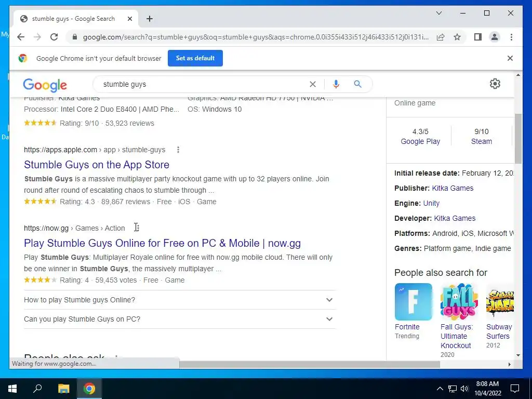532x399 pixels.
Task: Open the Chrome profile avatar menu
Action: 495,37
